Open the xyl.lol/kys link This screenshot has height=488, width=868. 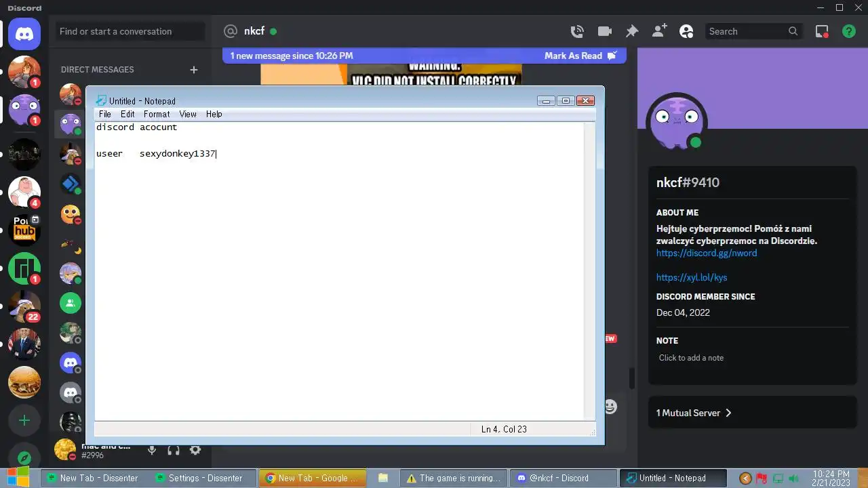coord(692,277)
